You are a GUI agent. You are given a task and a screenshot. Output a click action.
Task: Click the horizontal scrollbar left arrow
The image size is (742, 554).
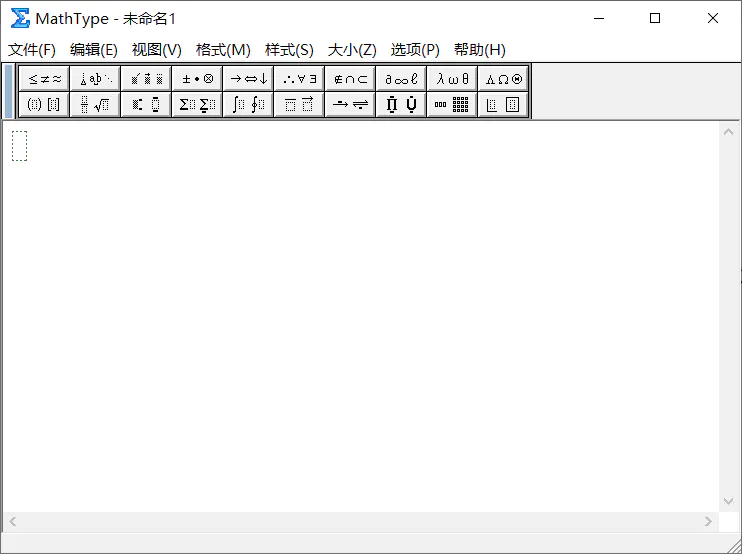(13, 521)
